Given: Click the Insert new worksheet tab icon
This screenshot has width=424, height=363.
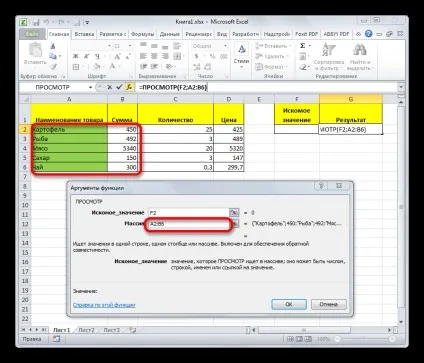Looking at the screenshot, I should click(133, 330).
